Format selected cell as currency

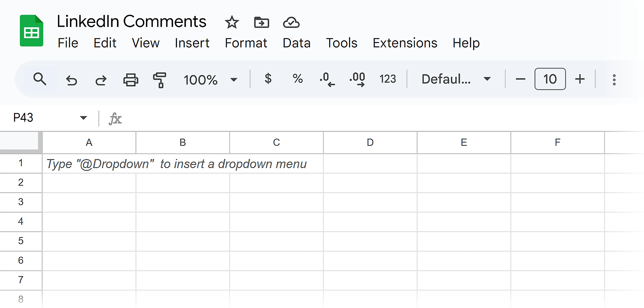tap(268, 79)
